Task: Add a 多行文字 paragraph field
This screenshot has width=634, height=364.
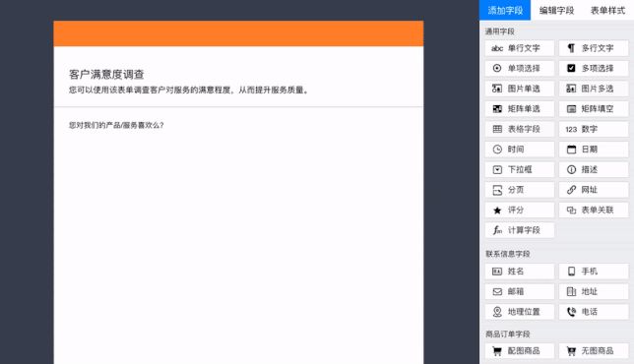Action: point(594,48)
